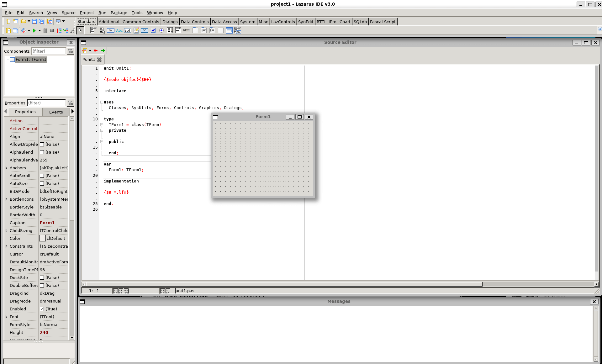This screenshot has height=364, width=602.
Task: Expand the ChildSizing property group
Action: point(7,230)
